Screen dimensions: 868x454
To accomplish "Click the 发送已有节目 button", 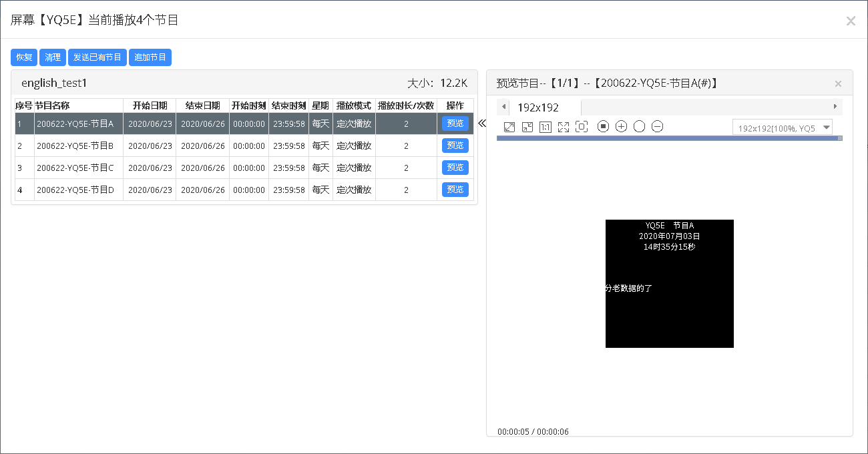I will 97,57.
